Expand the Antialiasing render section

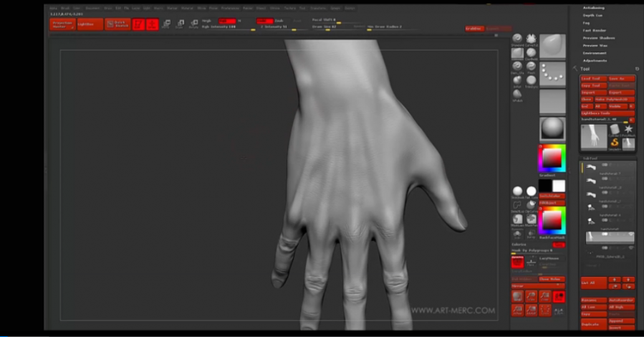595,7
